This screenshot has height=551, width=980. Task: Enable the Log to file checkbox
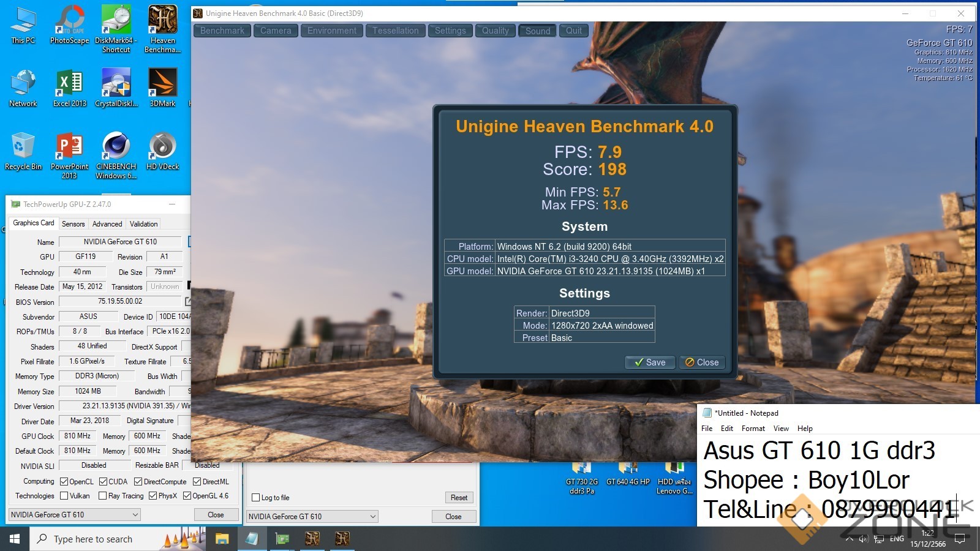click(x=255, y=497)
